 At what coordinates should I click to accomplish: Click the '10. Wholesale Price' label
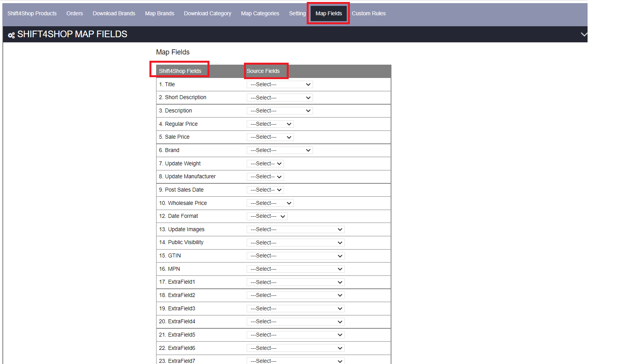pos(183,203)
